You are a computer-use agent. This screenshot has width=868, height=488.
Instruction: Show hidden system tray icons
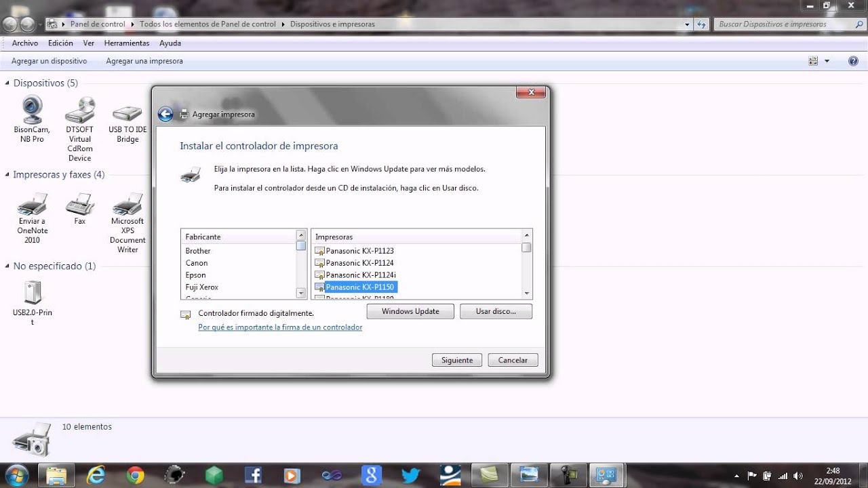pyautogui.click(x=738, y=476)
